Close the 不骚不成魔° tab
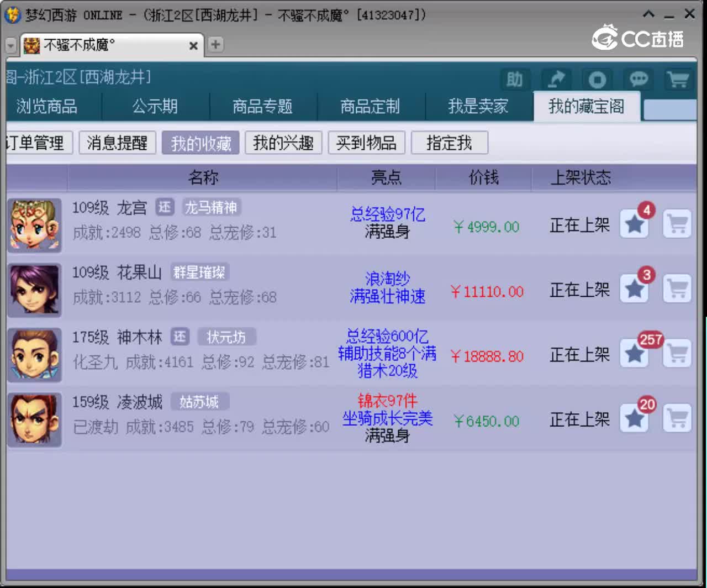This screenshot has height=588, width=707. point(193,46)
